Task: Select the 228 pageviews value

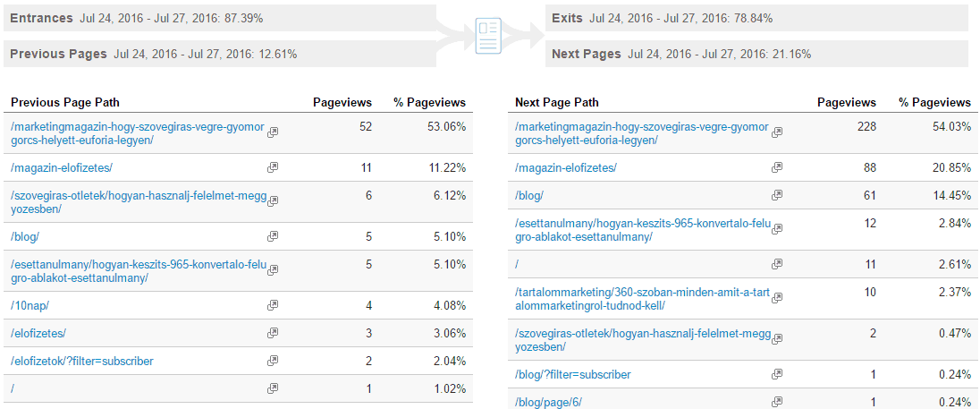Action: [866, 126]
